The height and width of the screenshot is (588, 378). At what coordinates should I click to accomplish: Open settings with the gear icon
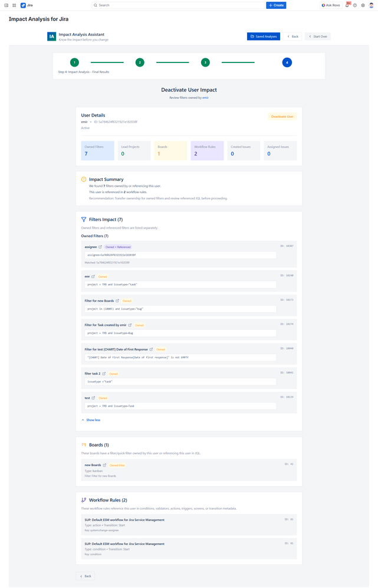pos(363,5)
